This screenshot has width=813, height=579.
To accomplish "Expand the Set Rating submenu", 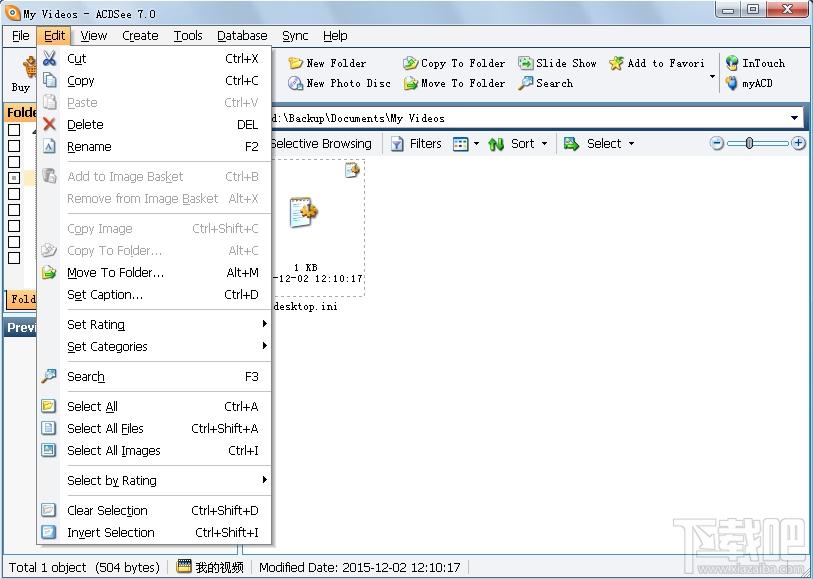I will click(155, 324).
